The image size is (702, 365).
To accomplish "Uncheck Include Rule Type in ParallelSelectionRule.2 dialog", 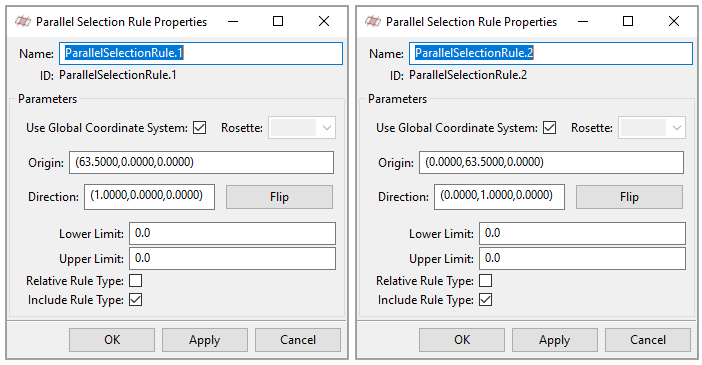I will 486,300.
